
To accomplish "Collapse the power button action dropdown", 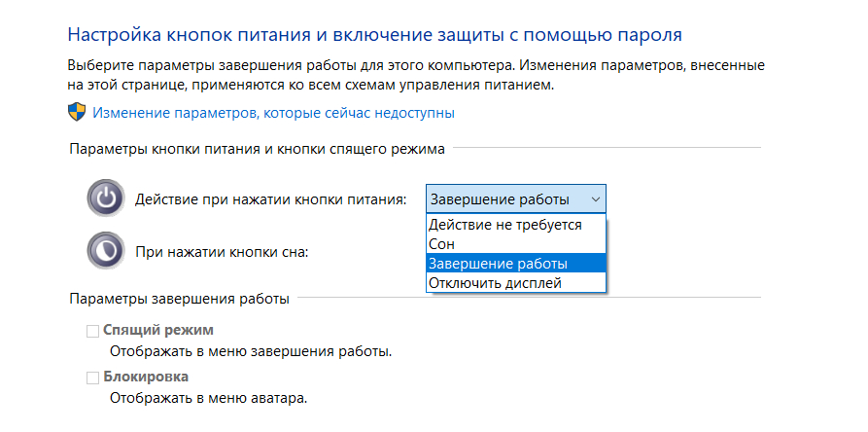I will tap(595, 198).
